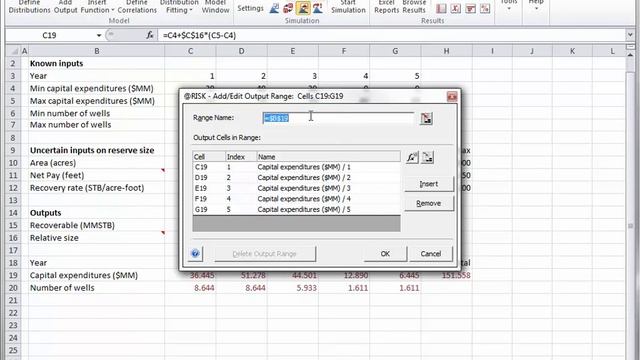Click the Delete Output Range button
Image resolution: width=640 pixels, height=360 pixels.
pyautogui.click(x=264, y=254)
